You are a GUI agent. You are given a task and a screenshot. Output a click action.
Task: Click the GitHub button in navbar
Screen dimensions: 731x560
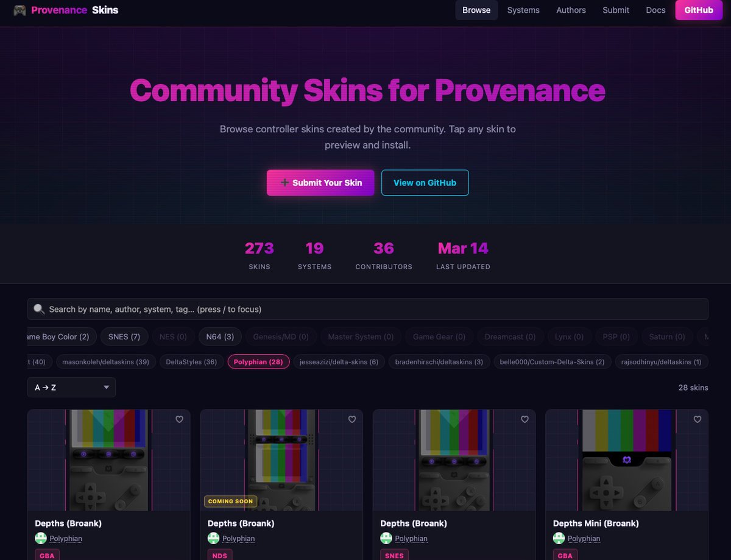699,10
